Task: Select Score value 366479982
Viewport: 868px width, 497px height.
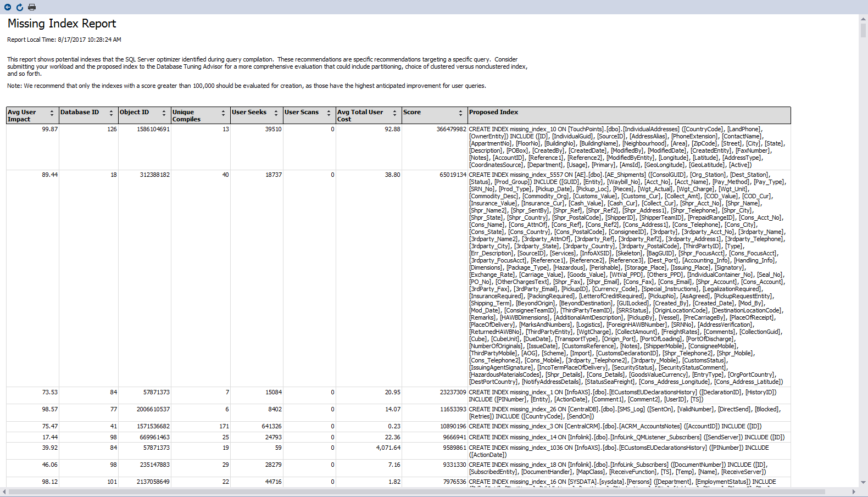Action: point(452,129)
